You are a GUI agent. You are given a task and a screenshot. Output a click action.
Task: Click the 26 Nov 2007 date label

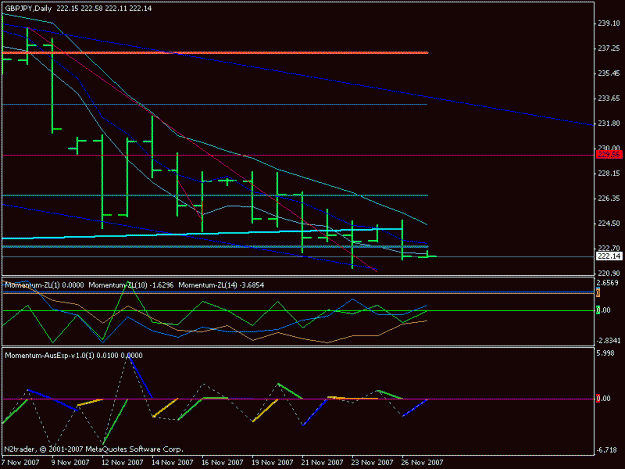coord(422,462)
